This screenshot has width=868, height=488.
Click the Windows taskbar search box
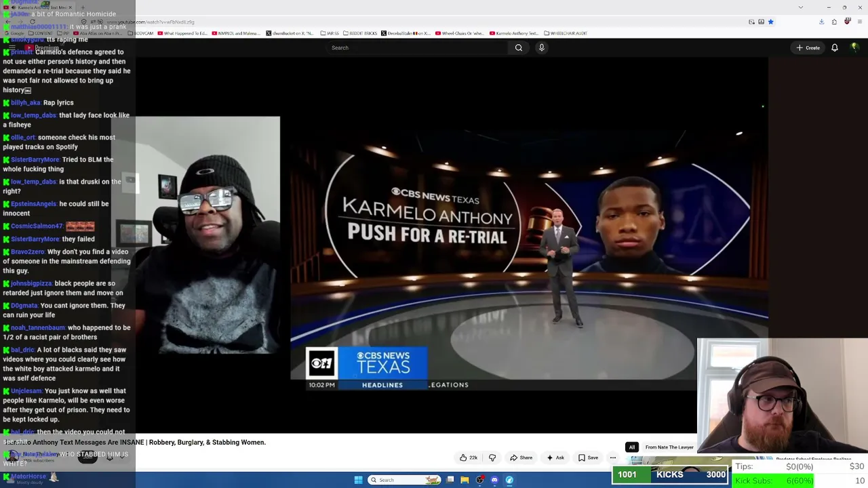(x=405, y=480)
